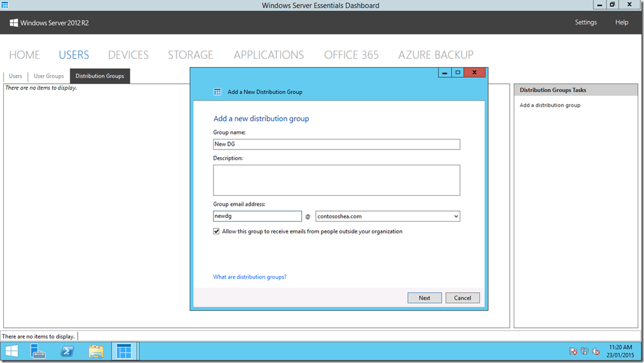
Task: Launch PowerShell from the taskbar
Action: tap(66, 351)
